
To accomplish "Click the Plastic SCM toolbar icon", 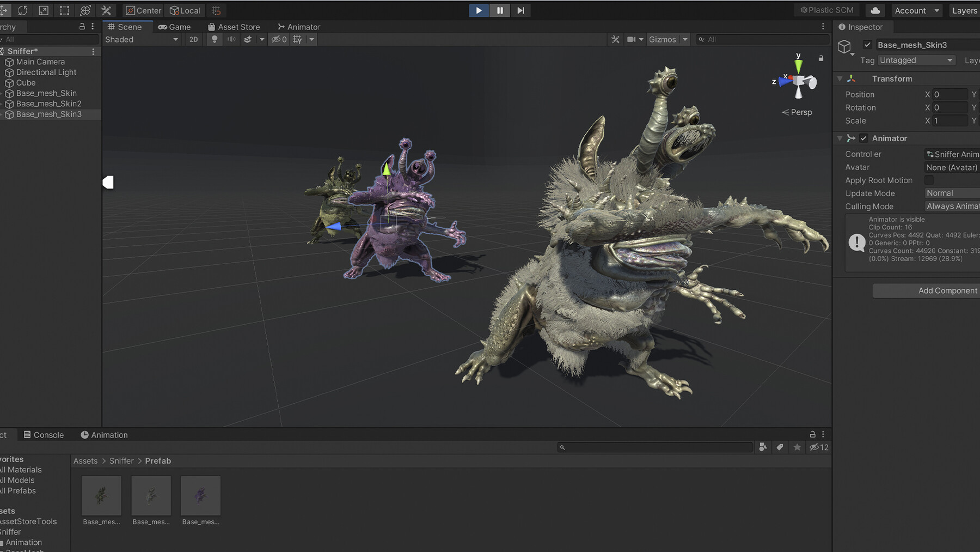I will [x=826, y=10].
